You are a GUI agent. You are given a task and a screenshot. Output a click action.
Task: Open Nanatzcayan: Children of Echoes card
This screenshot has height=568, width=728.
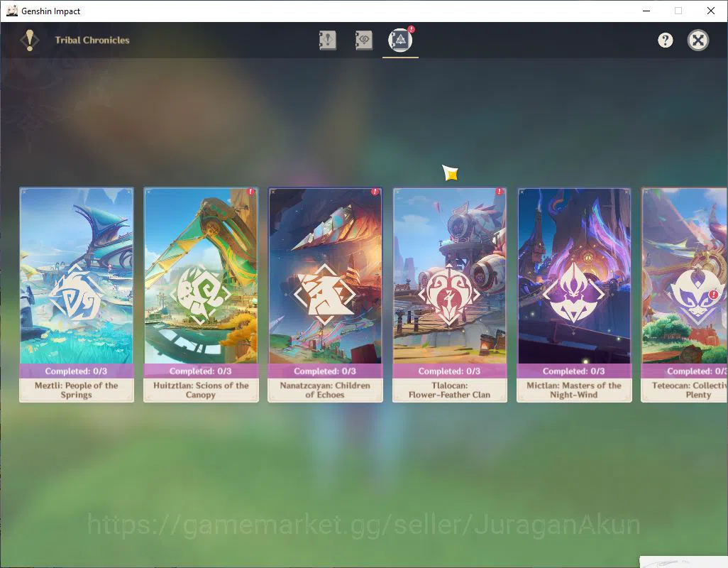pos(326,295)
